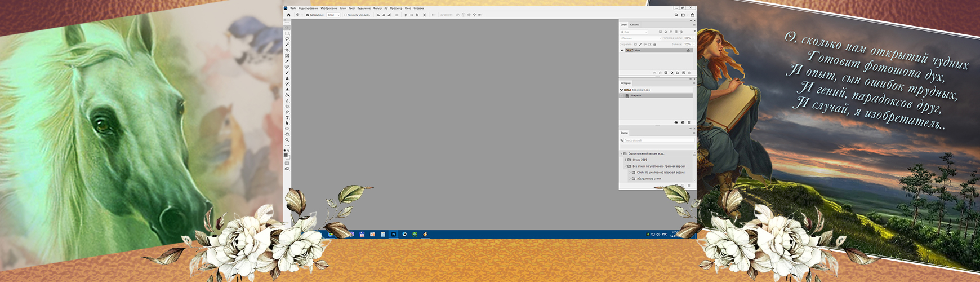Toggle the Автовыбор checkbox
Screen dimensions: 980x282
pyautogui.click(x=308, y=15)
